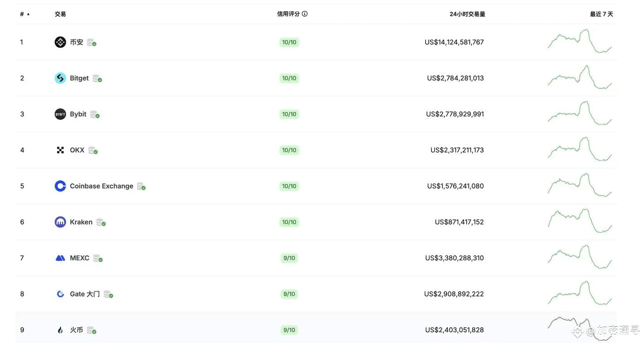Click the reserves badge next to Bitget
Image resolution: width=644 pixels, height=343 pixels.
click(97, 79)
